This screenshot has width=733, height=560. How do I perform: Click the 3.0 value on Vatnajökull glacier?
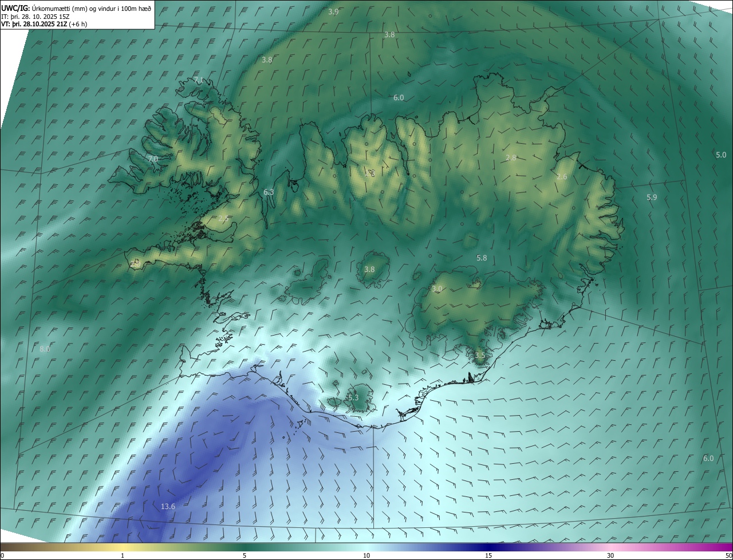(437, 289)
